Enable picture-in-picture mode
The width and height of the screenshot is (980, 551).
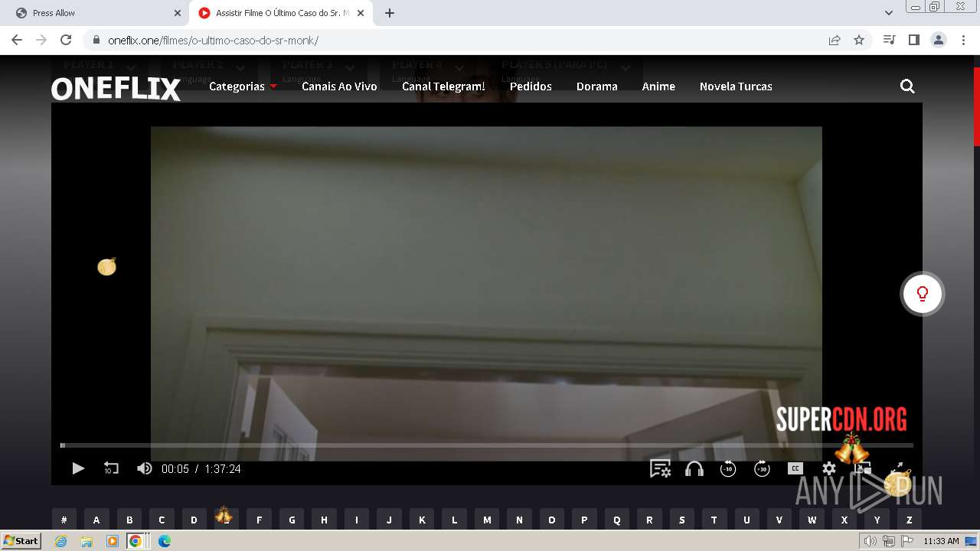863,468
